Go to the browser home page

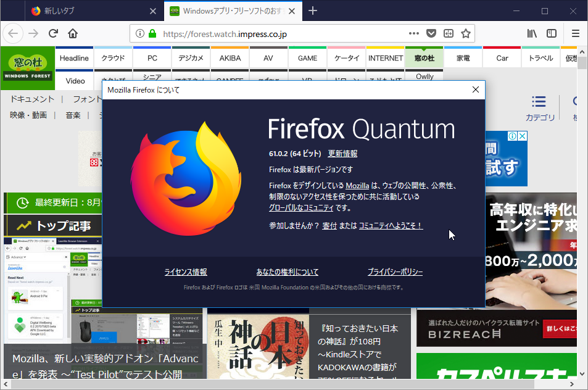[73, 33]
